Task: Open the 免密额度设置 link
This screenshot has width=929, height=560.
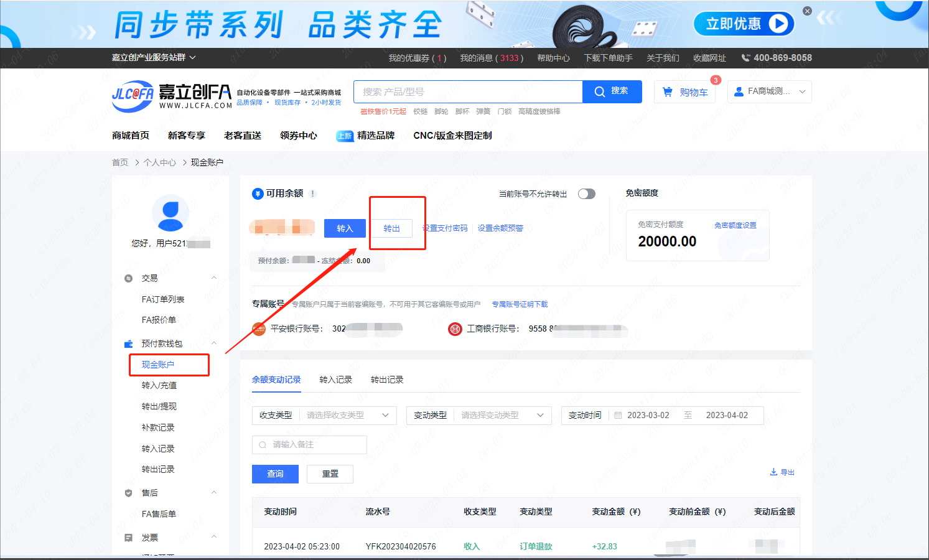Action: point(735,225)
